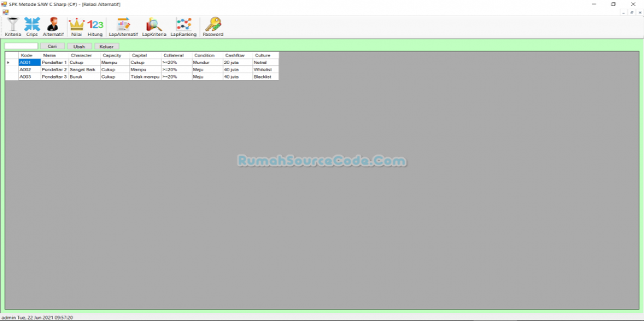Viewport: 644px width, 321px height.
Task: Open the LapRanking chart icon
Action: click(183, 26)
